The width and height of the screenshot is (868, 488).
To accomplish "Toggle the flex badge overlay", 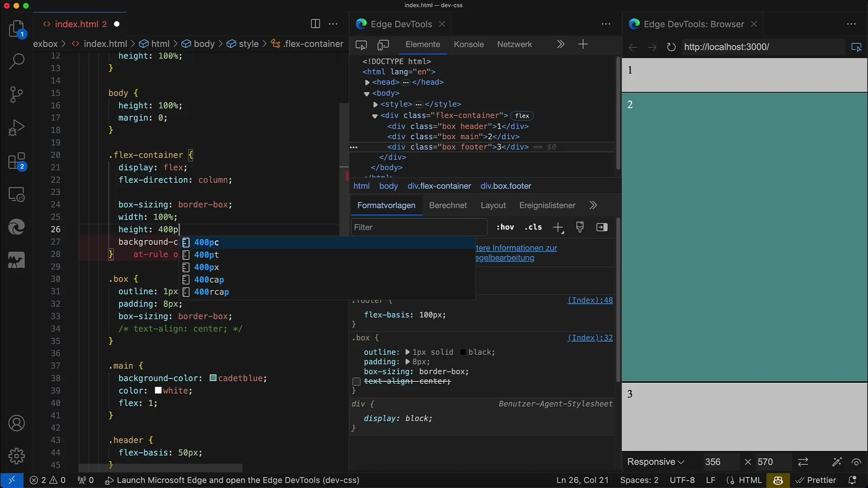I will point(522,116).
